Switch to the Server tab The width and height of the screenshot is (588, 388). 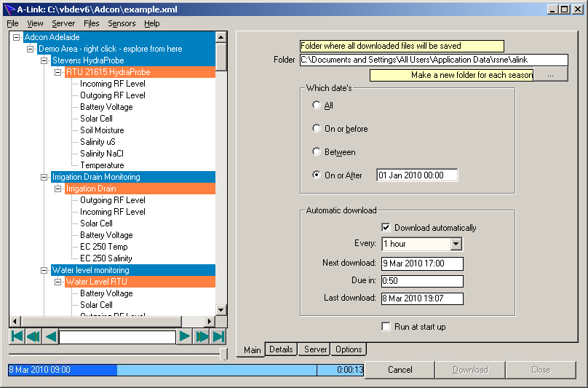tap(315, 349)
